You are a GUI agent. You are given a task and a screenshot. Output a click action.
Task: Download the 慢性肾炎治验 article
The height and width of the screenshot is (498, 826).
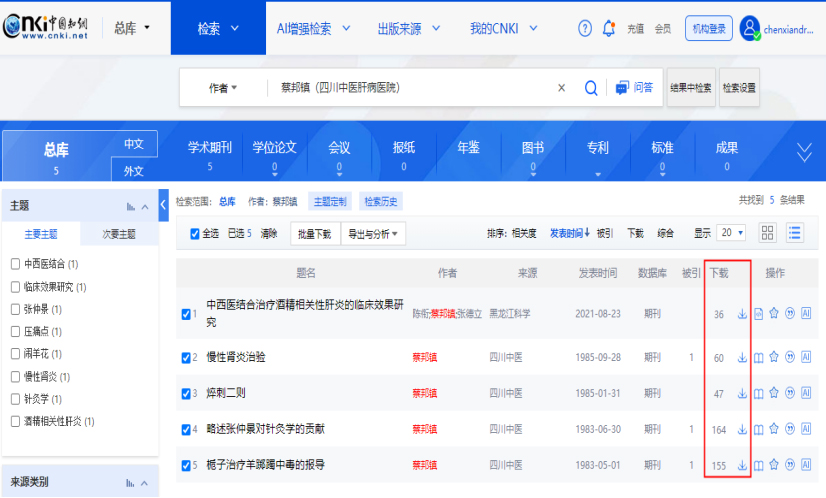coord(742,357)
